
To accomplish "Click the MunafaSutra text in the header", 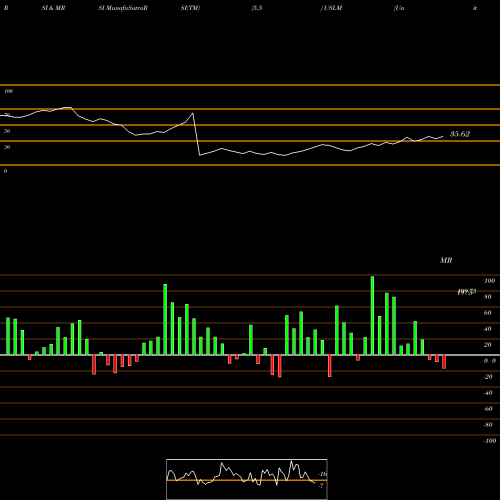I will [x=125, y=8].
